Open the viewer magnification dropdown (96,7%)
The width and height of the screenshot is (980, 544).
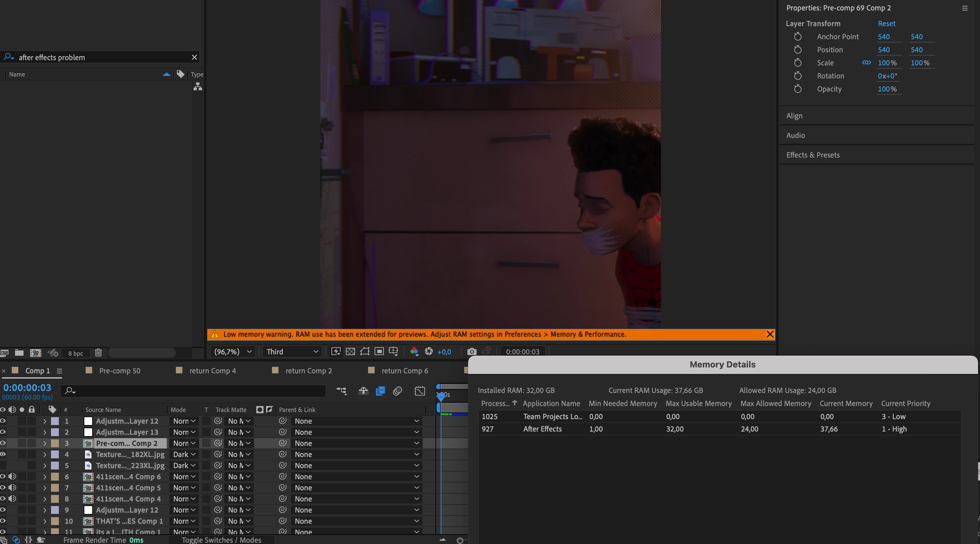[233, 351]
